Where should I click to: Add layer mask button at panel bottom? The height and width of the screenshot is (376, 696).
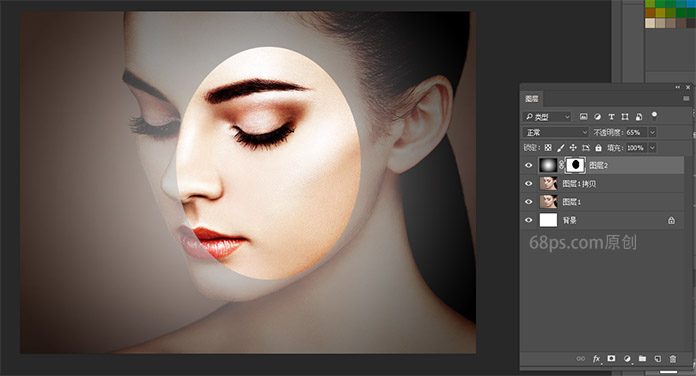point(612,358)
